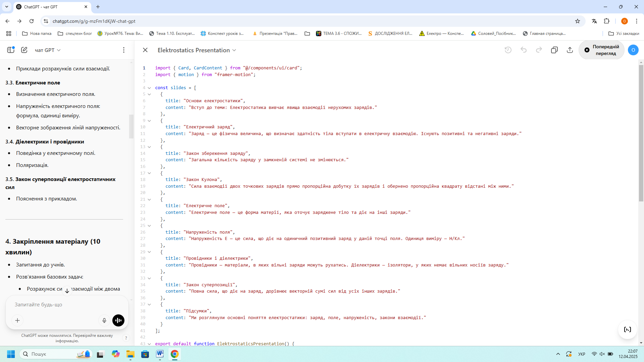Open the Усі закладки folder
644x362 pixels.
pyautogui.click(x=624, y=34)
